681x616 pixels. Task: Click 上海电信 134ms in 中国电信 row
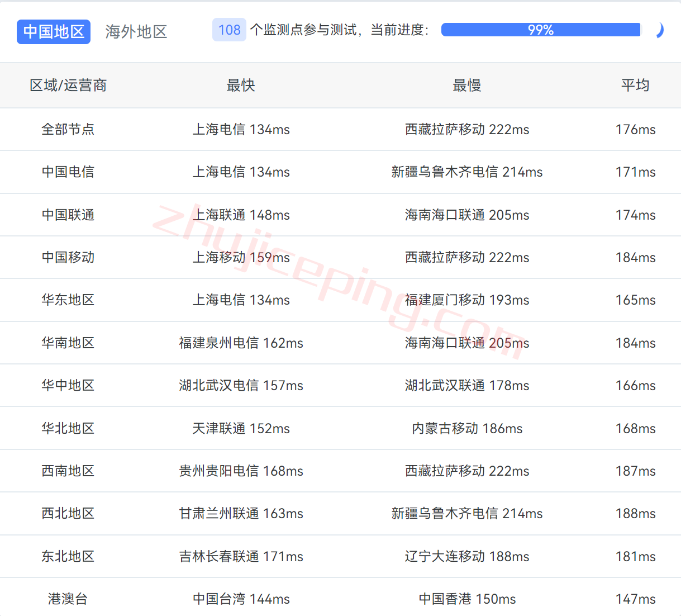point(241,172)
